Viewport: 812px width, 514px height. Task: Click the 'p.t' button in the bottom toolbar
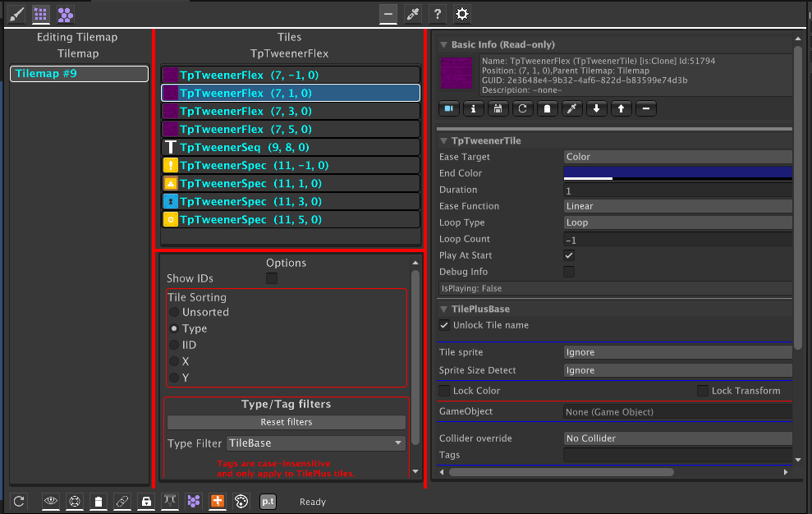268,501
